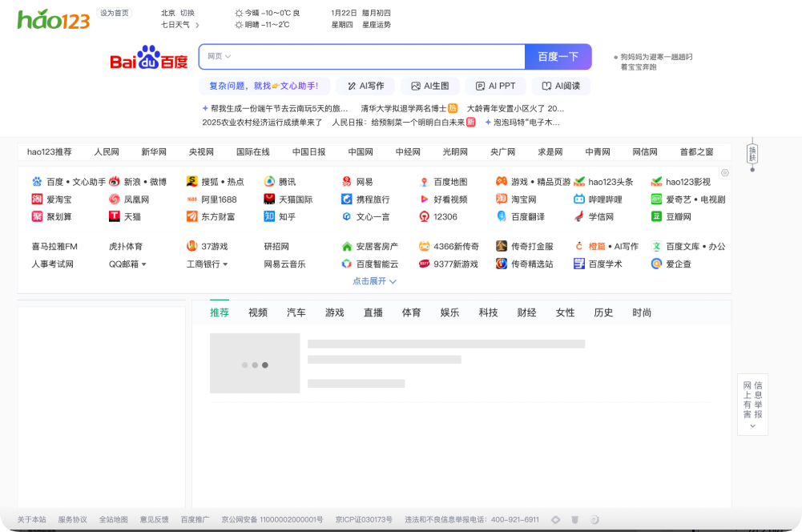
Task: Open the AI生图 tool
Action: 430,86
